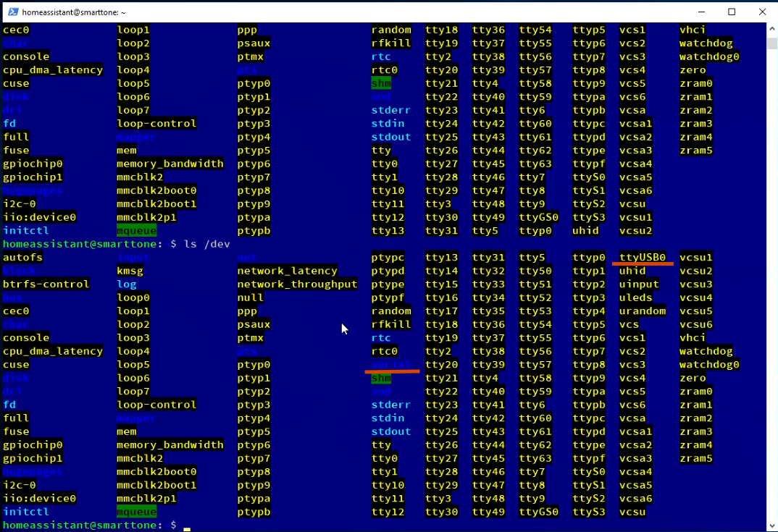The height and width of the screenshot is (532, 778).
Task: Minimize the terminal window
Action: coord(700,12)
